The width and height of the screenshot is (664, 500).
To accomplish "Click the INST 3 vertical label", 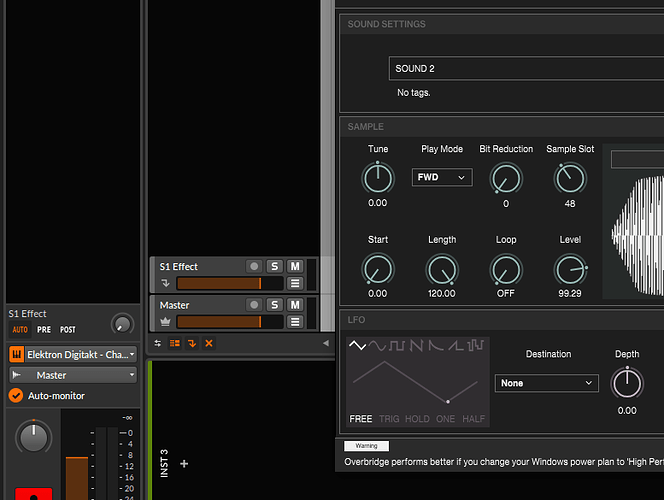I will 164,464.
